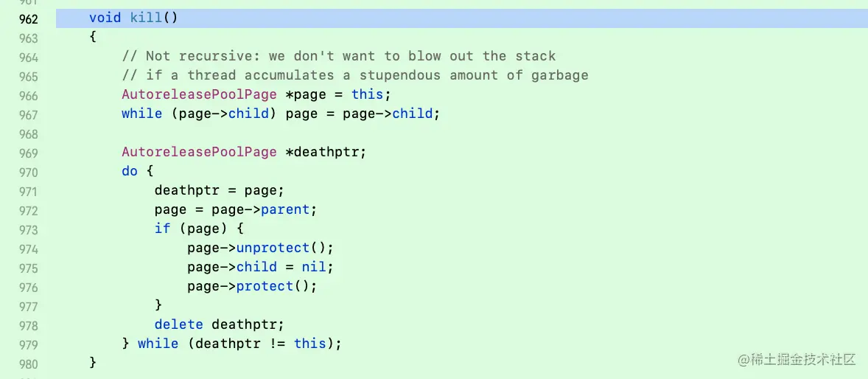The image size is (868, 379).
Task: Select line number 979 in the gutter
Action: point(29,344)
